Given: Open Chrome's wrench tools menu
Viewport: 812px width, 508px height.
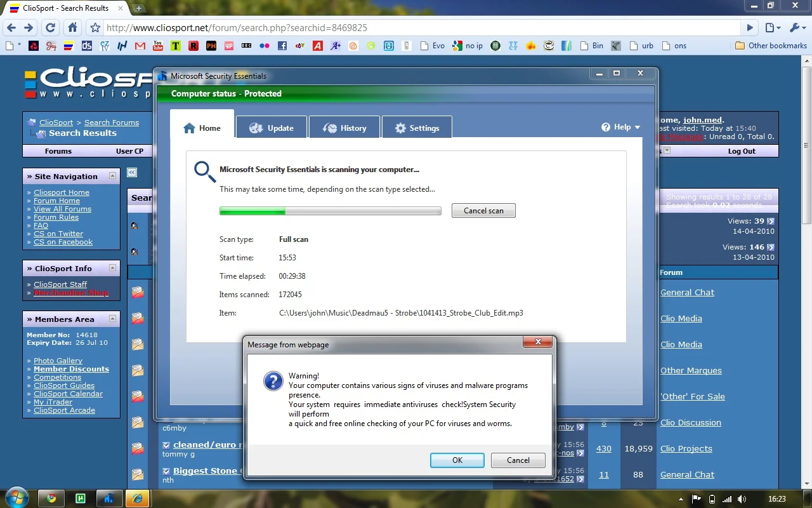Looking at the screenshot, I should coord(797,28).
